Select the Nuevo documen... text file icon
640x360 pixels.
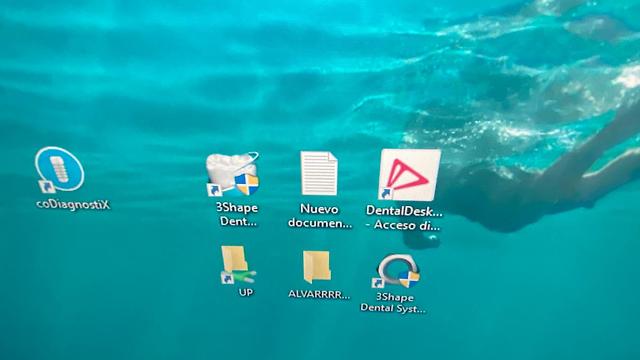[319, 173]
